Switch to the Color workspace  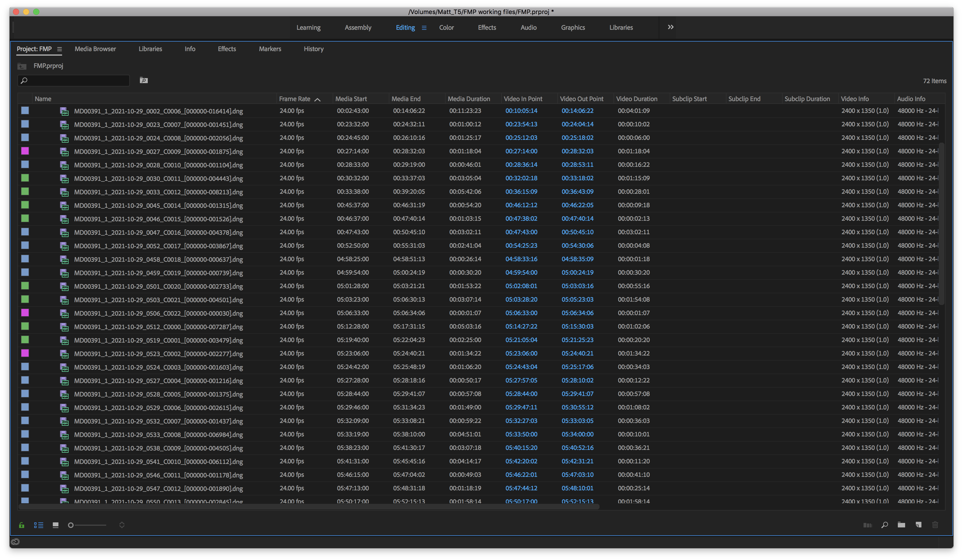click(x=446, y=28)
